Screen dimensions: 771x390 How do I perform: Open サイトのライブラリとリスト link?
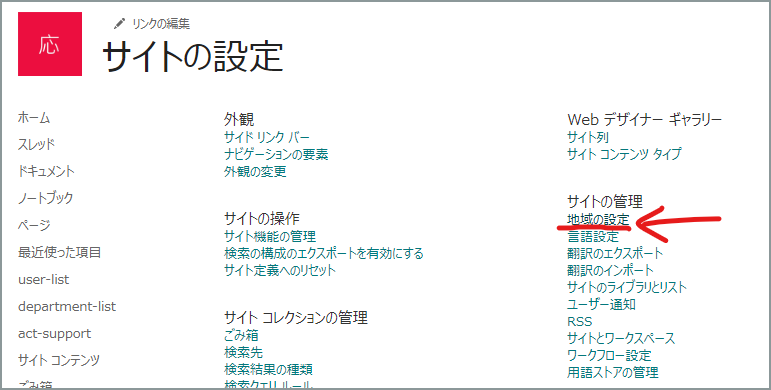627,287
